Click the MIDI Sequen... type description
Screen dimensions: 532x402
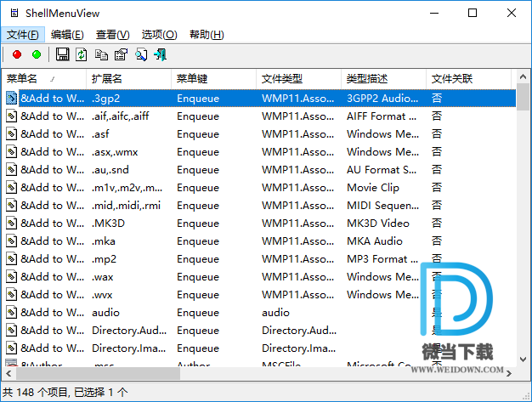[382, 206]
